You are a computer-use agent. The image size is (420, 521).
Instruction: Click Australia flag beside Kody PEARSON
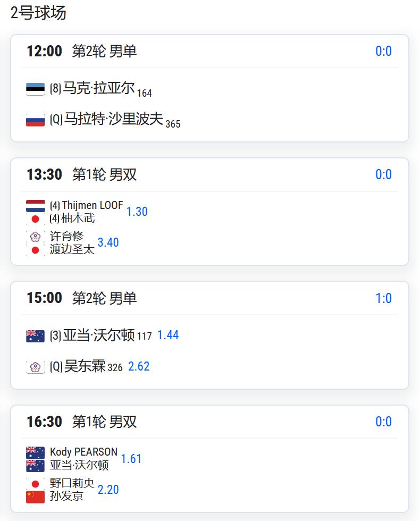[x=35, y=452]
